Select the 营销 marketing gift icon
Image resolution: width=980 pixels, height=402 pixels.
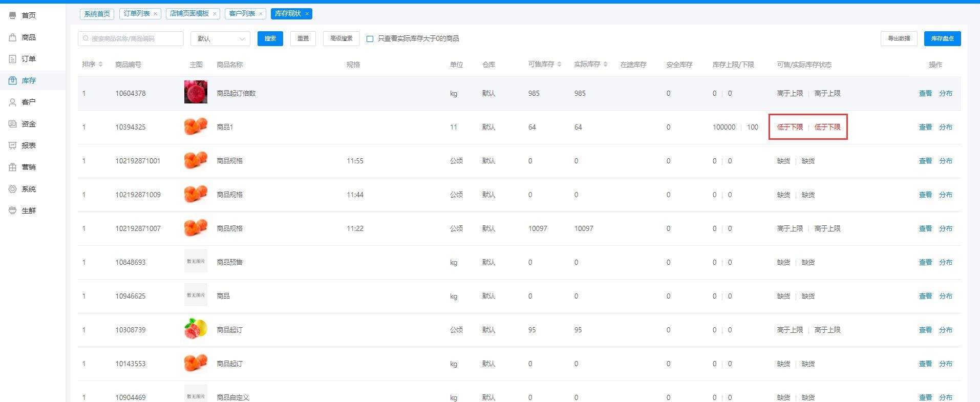coord(13,167)
